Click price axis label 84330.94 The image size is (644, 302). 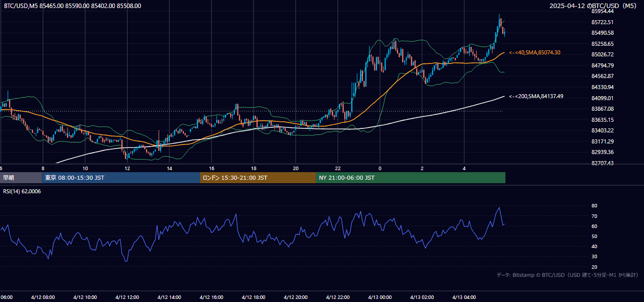[602, 87]
